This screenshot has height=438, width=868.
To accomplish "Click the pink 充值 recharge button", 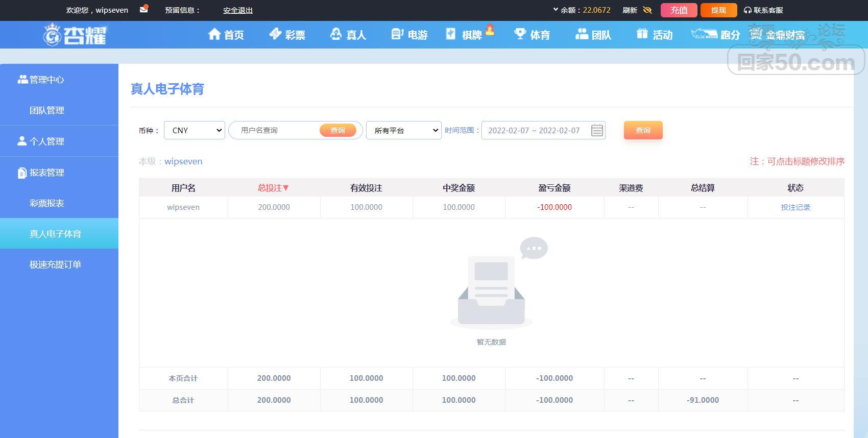I will 679,10.
